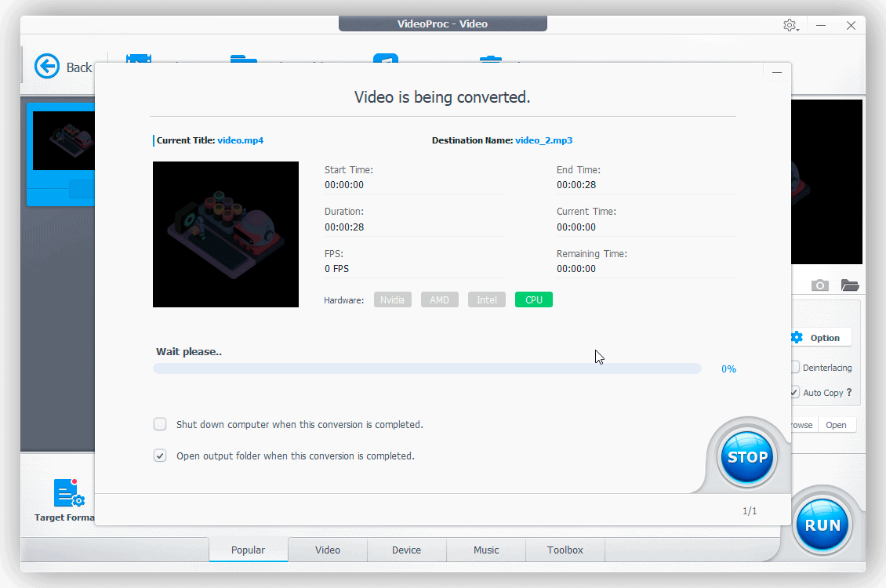The height and width of the screenshot is (588, 886).
Task: Click the Option gear button
Action: click(x=821, y=338)
